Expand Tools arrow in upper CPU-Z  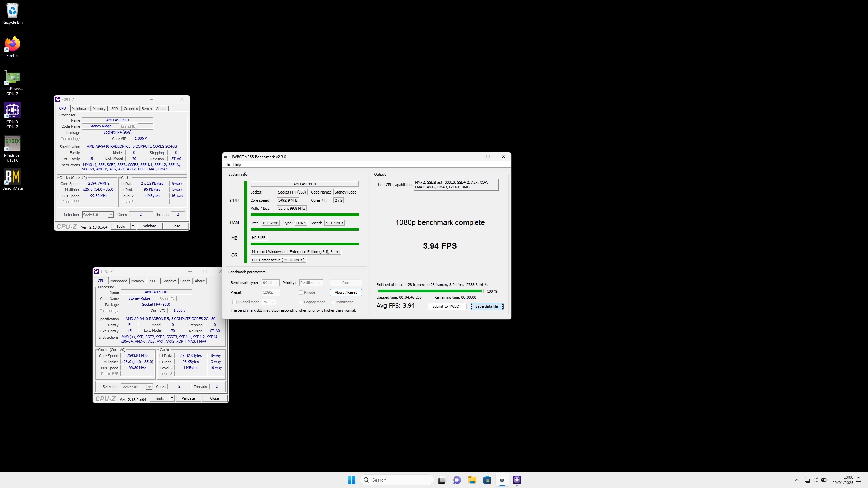(133, 226)
